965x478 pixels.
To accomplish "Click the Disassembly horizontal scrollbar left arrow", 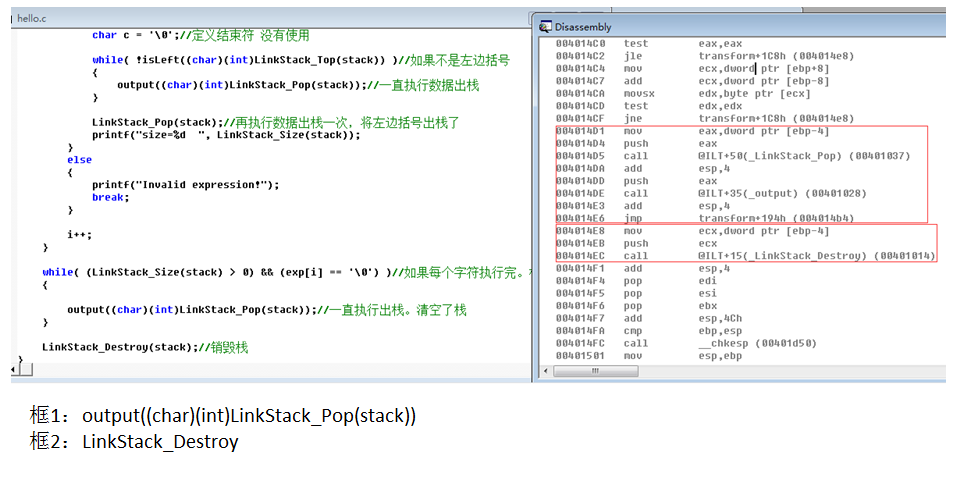I will click(x=545, y=371).
